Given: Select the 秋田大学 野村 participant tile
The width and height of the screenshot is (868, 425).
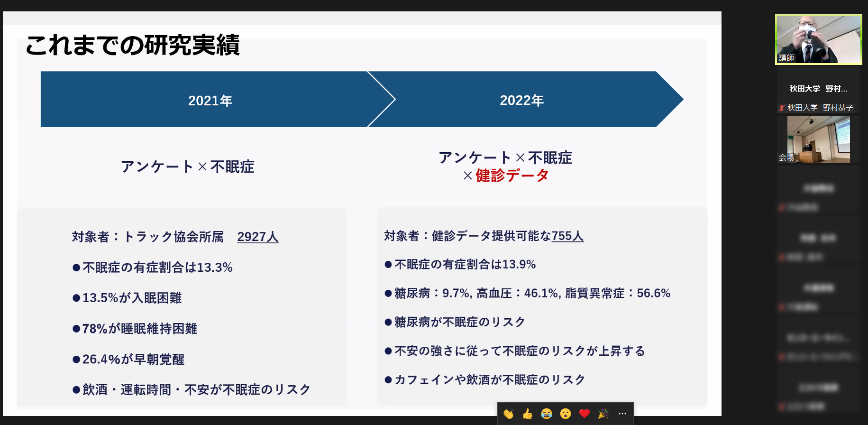Looking at the screenshot, I should 818,89.
